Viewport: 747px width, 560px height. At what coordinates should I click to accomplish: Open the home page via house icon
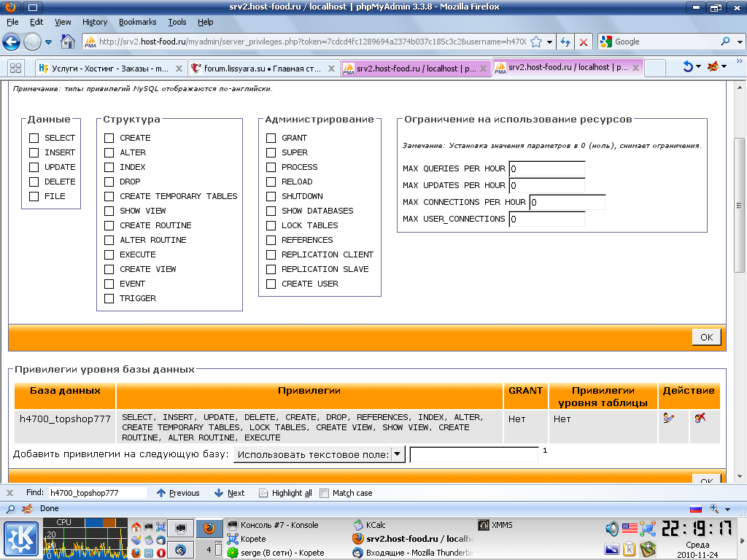click(x=68, y=42)
